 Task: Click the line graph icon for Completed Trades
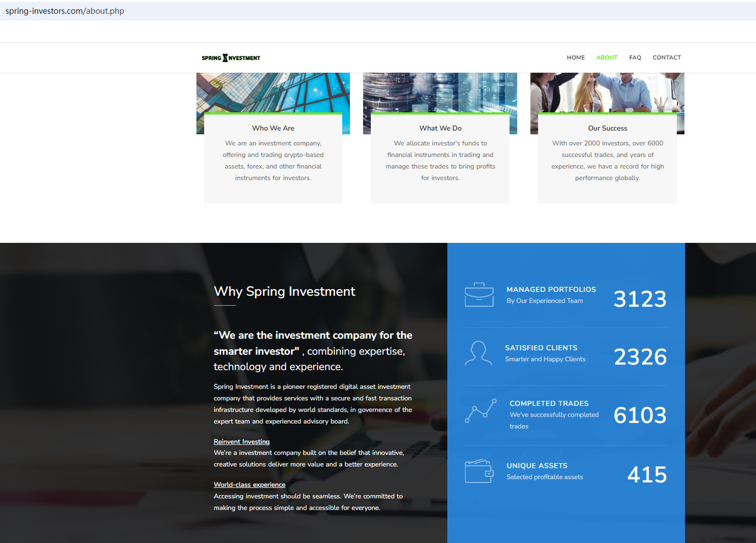pos(480,411)
